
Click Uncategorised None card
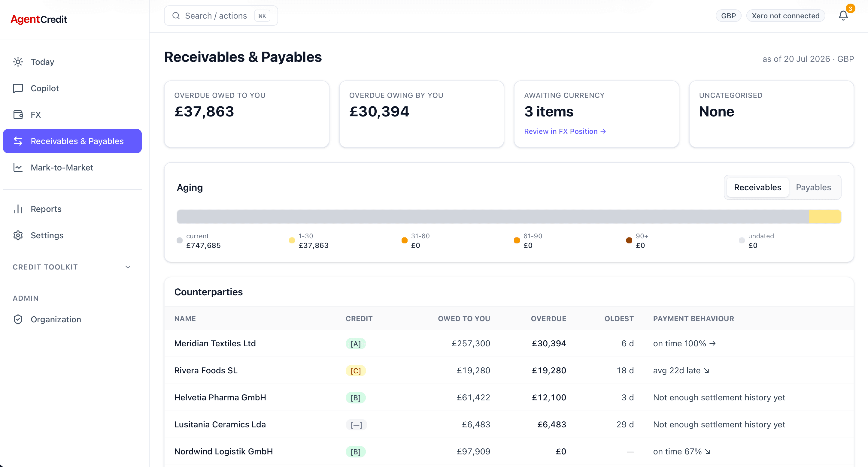click(771, 114)
